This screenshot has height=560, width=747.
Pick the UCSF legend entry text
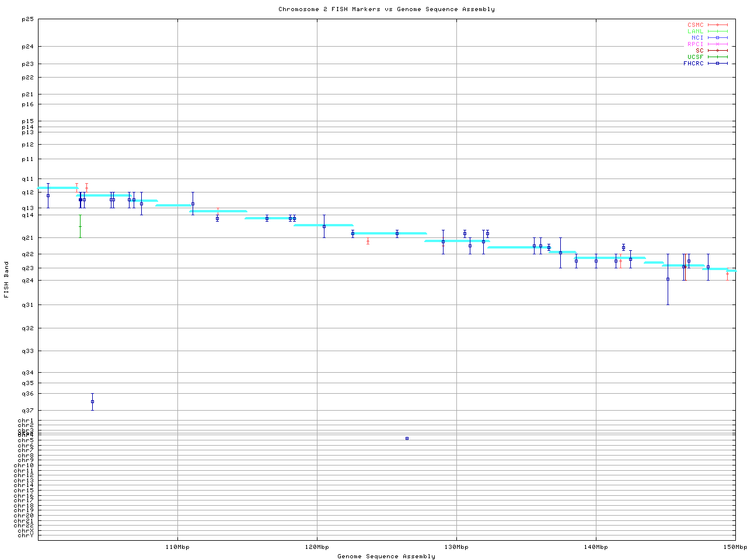[695, 57]
